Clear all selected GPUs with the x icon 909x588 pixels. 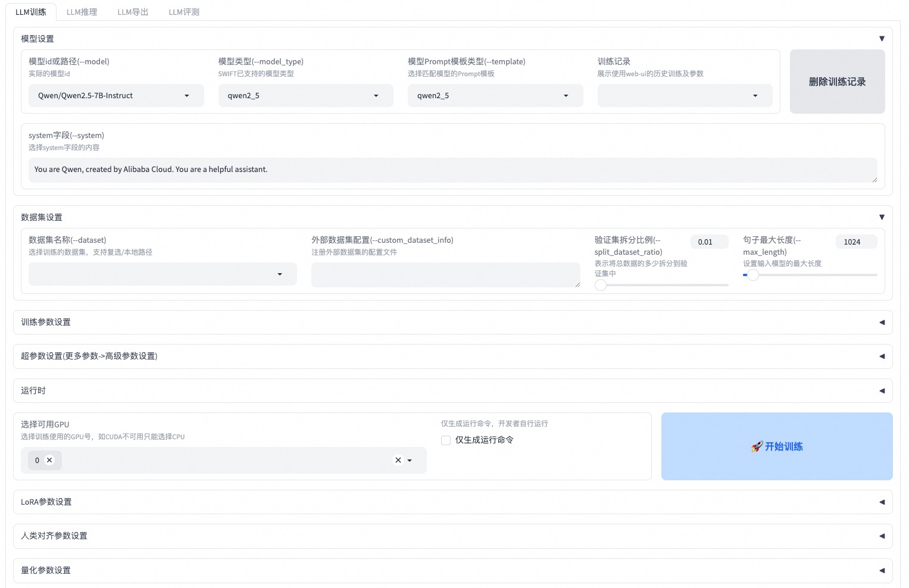[398, 460]
